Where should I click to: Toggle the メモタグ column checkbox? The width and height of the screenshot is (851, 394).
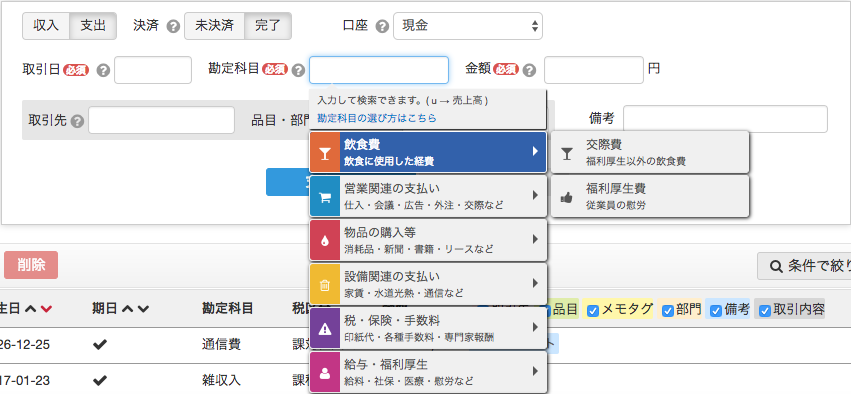pyautogui.click(x=593, y=311)
